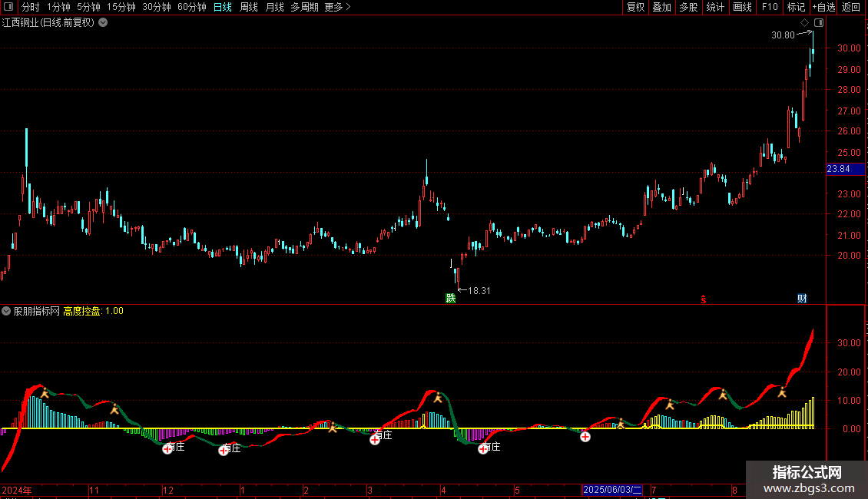This screenshot has height=499, width=868.
Task: Click the diamond icon above the chart
Action: tap(805, 23)
